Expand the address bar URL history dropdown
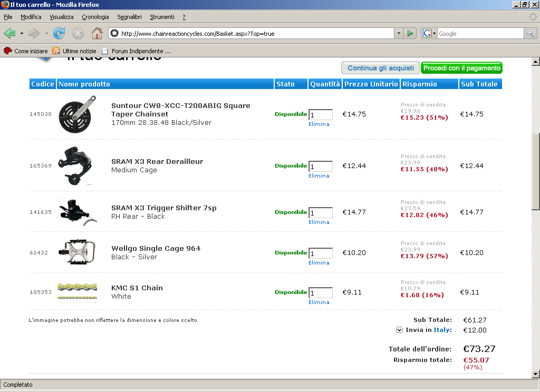This screenshot has width=540, height=392. (x=399, y=33)
